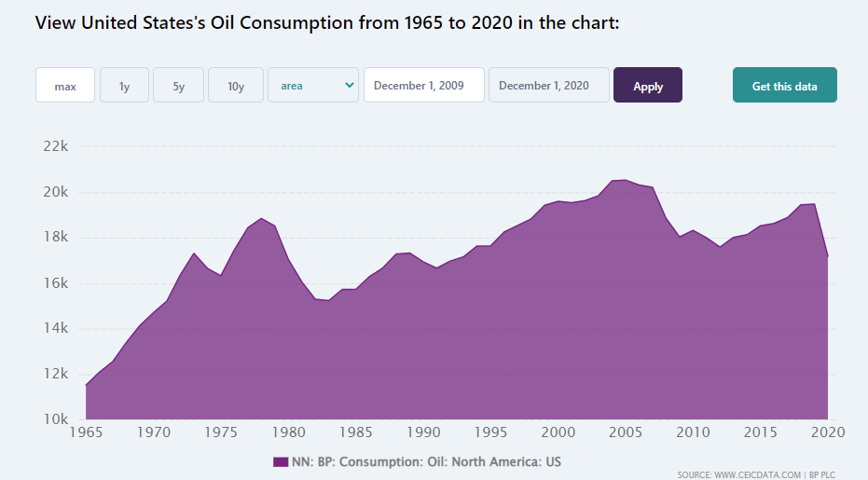Click the Get this data button
868x480 pixels.
click(784, 86)
